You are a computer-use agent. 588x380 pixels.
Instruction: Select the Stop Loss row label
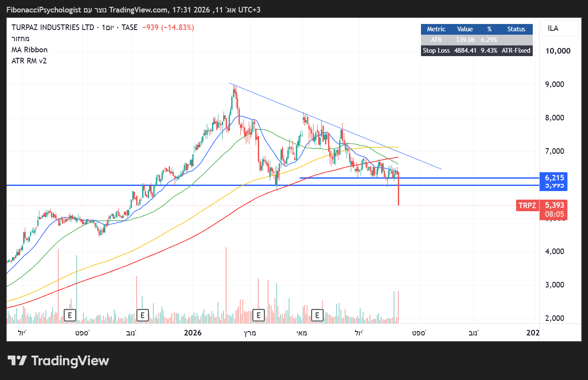pos(436,51)
